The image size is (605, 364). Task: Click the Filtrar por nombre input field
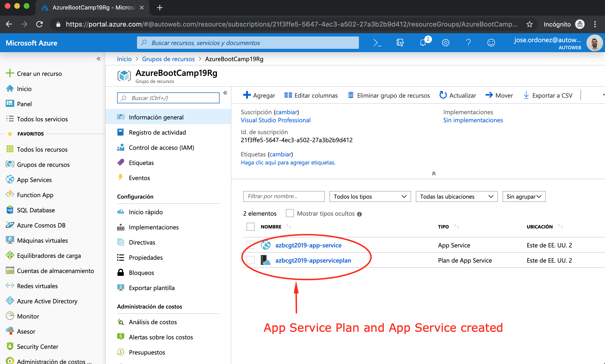(x=284, y=196)
